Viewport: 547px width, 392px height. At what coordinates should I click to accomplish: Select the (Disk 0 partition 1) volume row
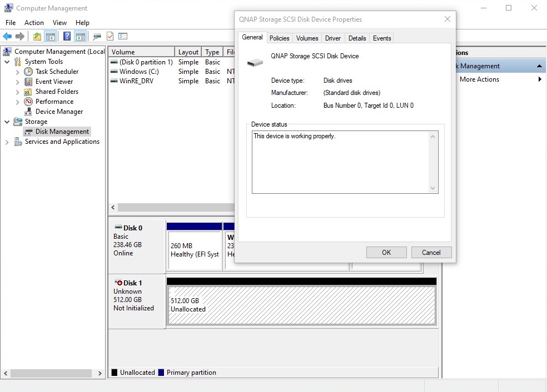(171, 62)
